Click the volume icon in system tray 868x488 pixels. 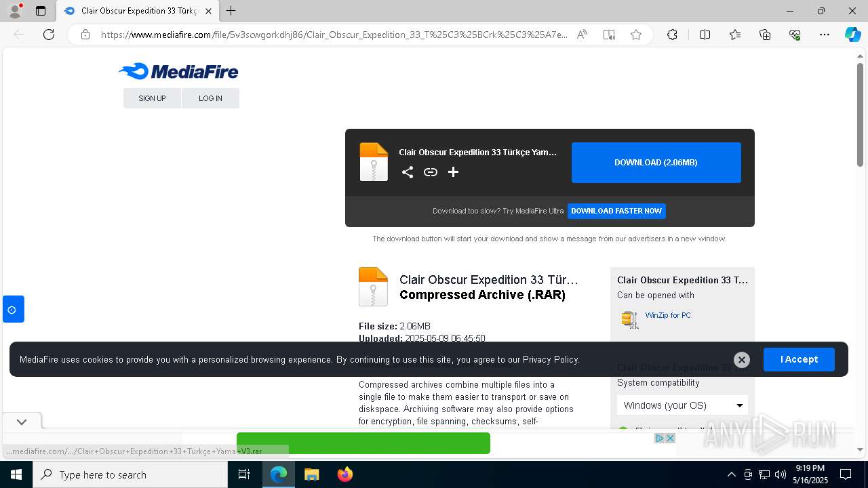pyautogui.click(x=781, y=474)
